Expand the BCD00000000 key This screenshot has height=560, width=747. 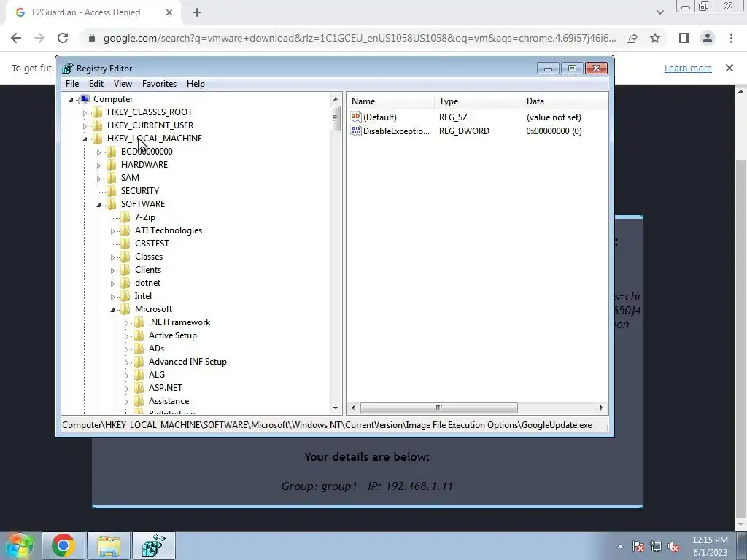98,152
